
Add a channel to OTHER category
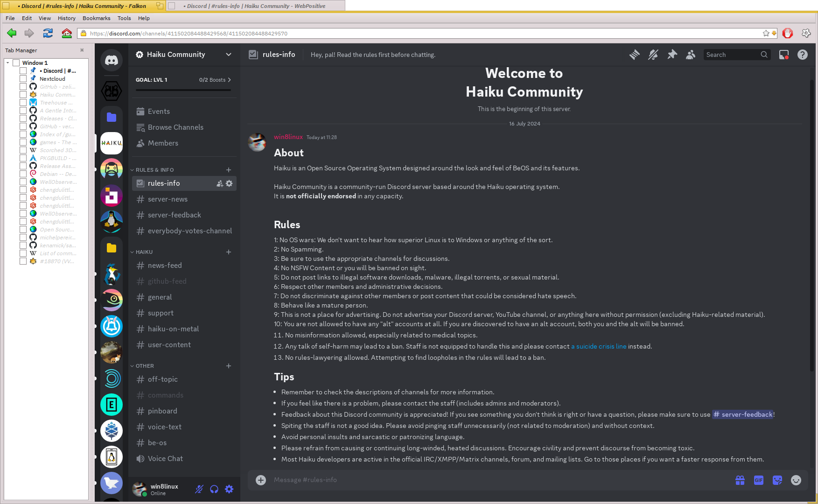pos(229,366)
